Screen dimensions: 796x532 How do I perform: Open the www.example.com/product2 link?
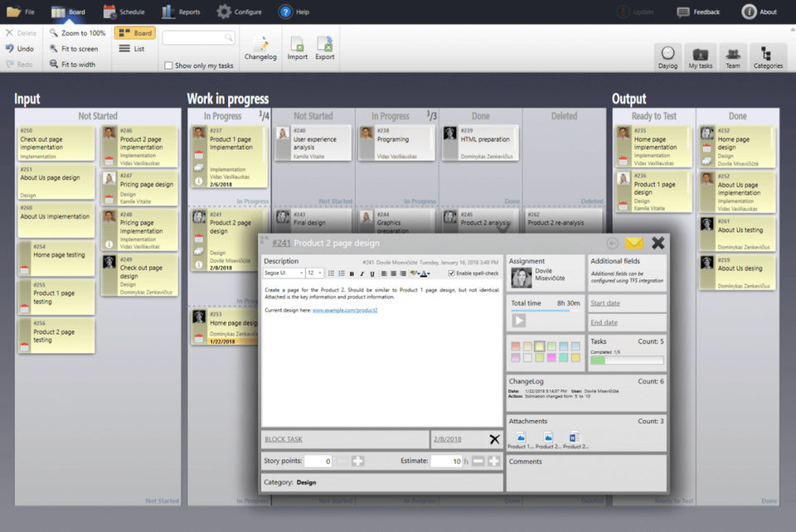point(345,310)
